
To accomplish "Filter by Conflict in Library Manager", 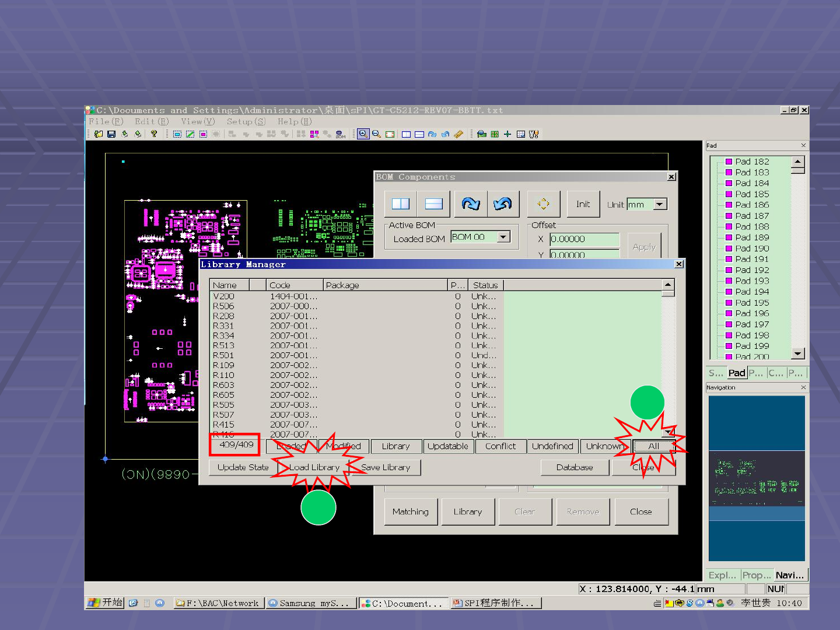I will point(501,446).
